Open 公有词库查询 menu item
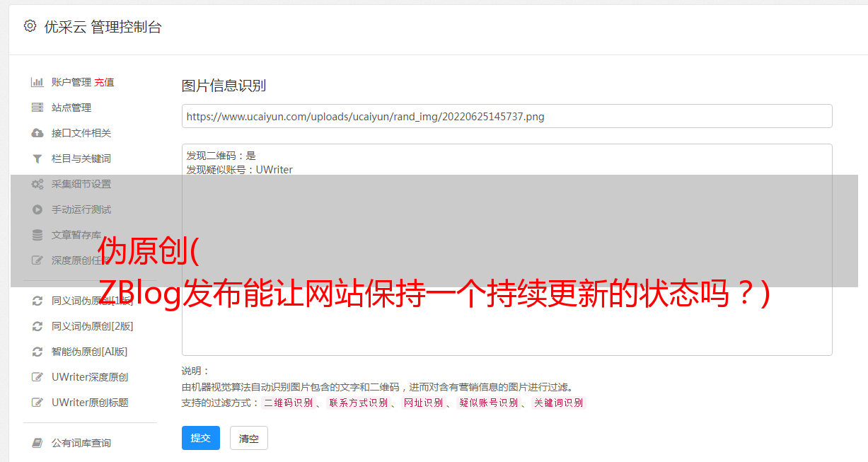Viewport: 868px width, 462px height. (81, 443)
